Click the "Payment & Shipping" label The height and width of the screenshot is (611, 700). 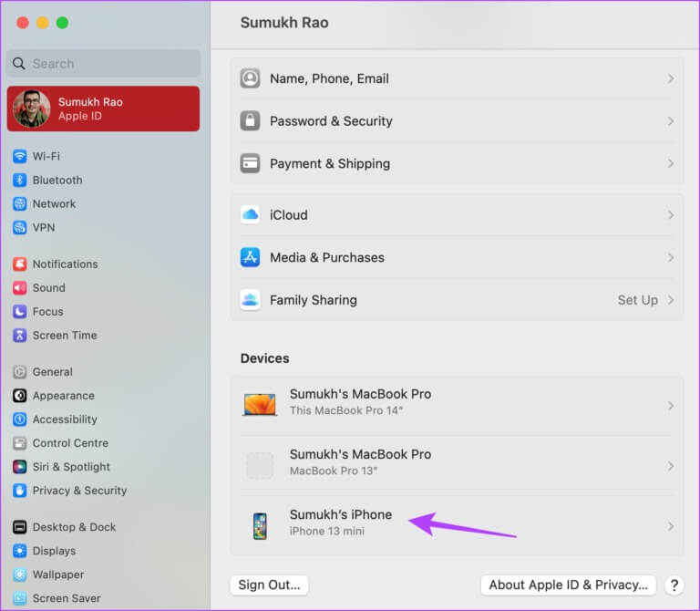[330, 163]
